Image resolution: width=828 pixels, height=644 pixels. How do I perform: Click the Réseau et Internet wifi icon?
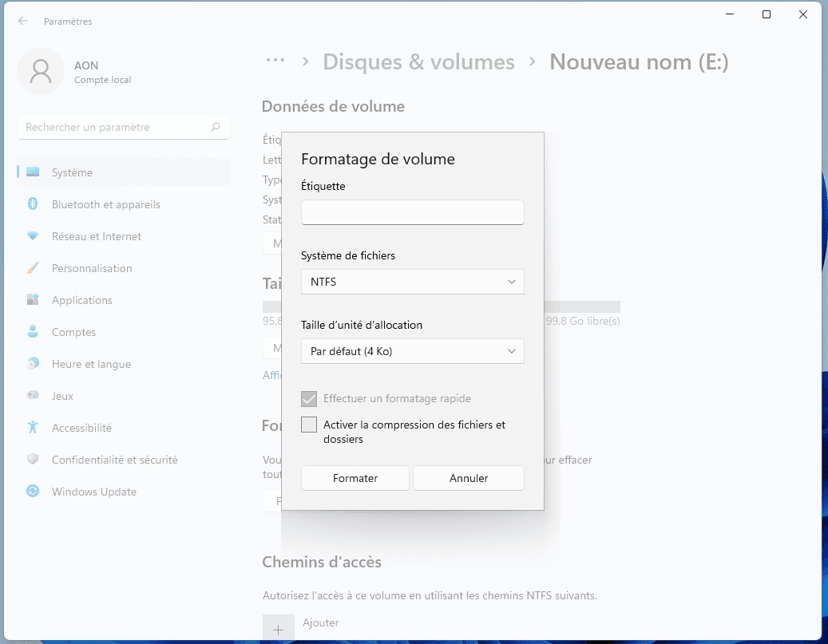point(33,236)
